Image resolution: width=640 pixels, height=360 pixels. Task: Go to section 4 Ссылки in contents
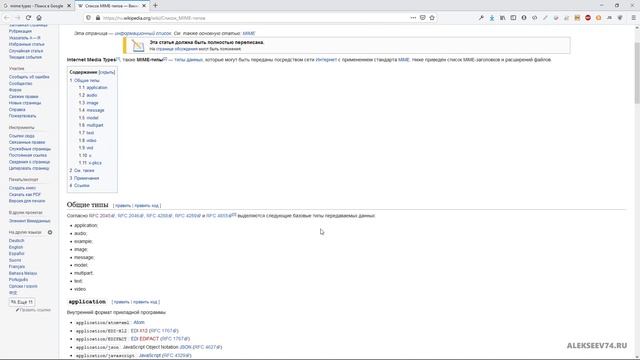point(79,186)
